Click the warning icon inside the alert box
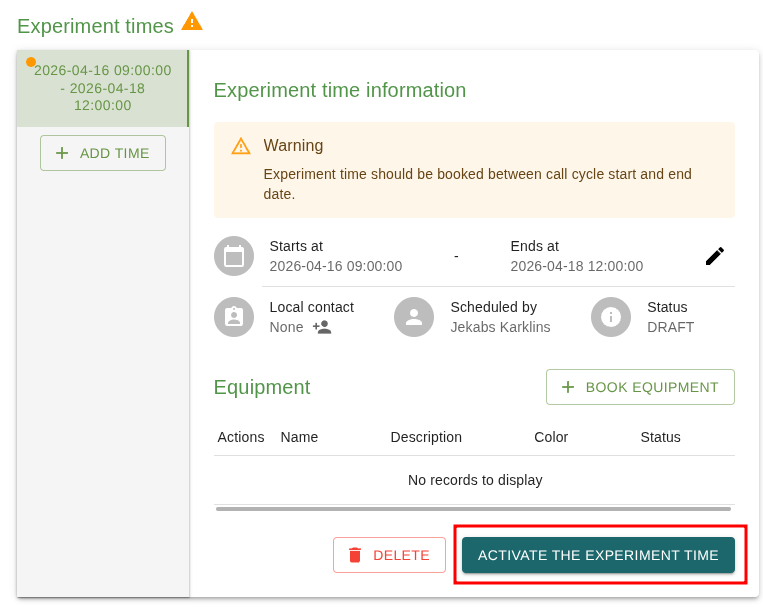Viewport: 763px width, 607px height. 241,146
